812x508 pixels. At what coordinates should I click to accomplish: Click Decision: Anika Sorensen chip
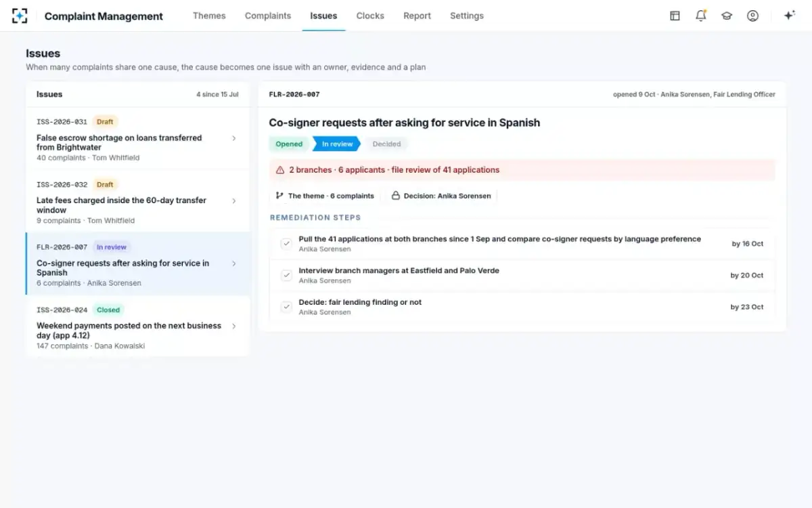point(441,196)
